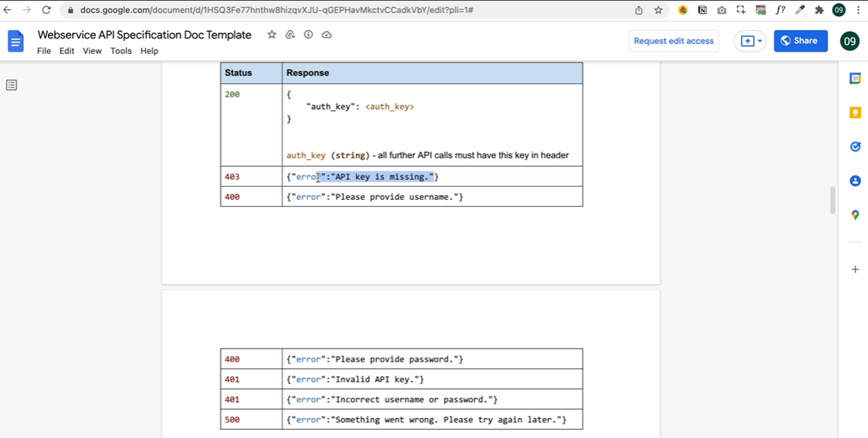Open Google Tasks in the side panel
868x438 pixels.
[856, 147]
